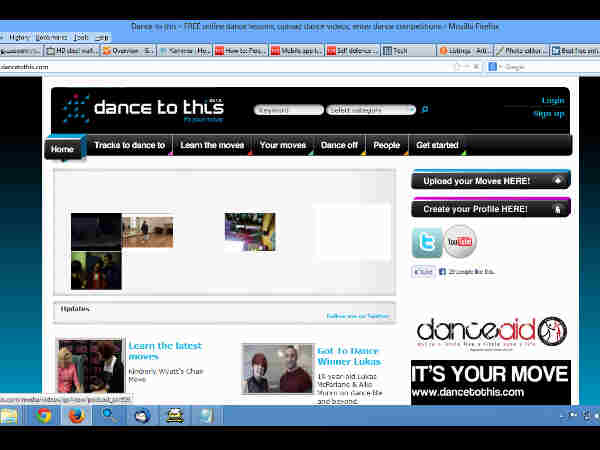
Task: Click Follow me on Twitter link
Action: click(357, 316)
